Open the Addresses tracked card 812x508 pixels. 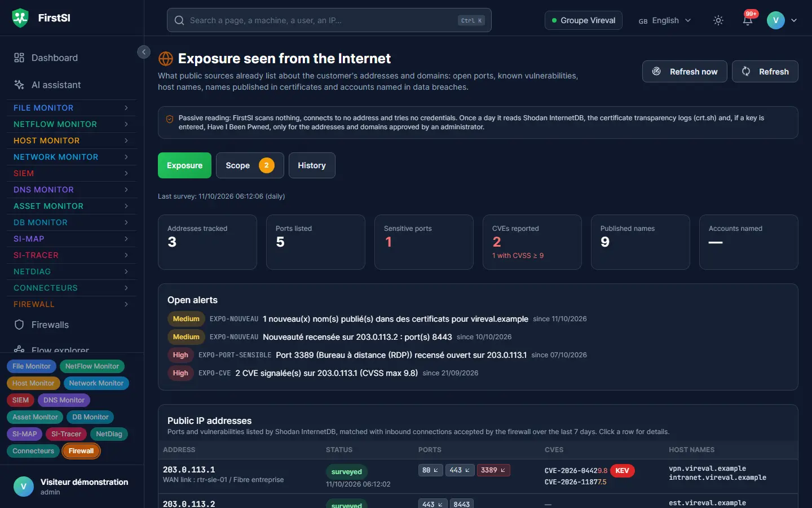(x=208, y=242)
